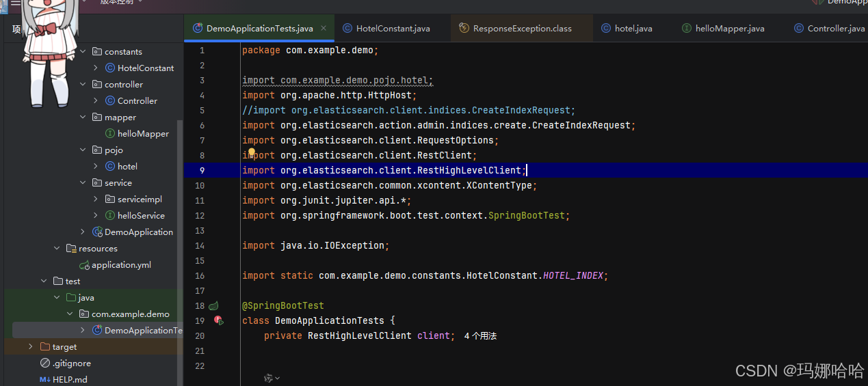
Task: Click RestHighLevelClient on import line 9
Action: (469, 170)
